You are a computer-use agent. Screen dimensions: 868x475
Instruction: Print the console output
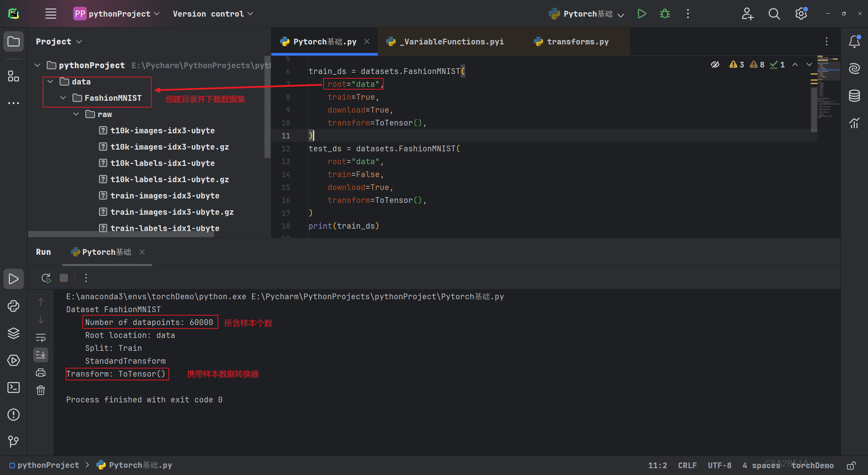[x=41, y=373]
